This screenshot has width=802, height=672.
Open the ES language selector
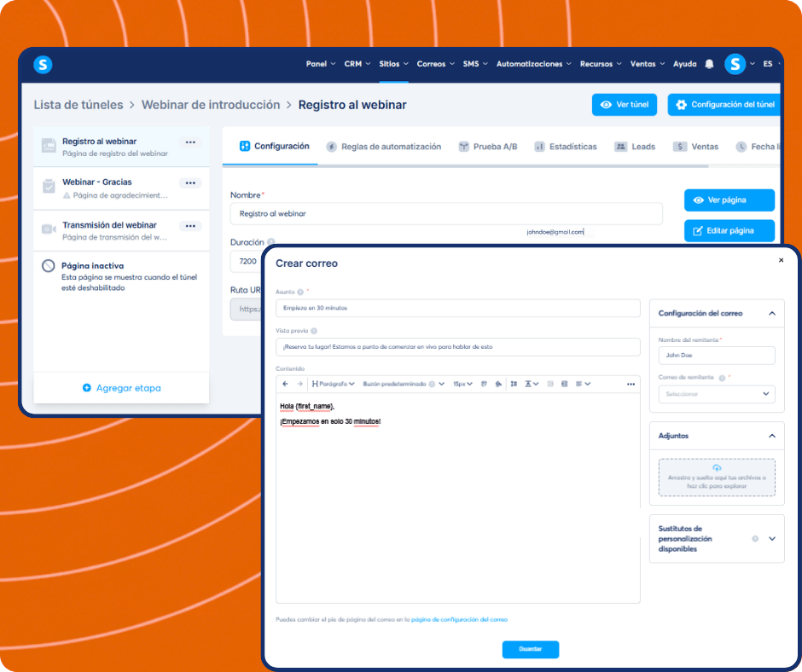tap(770, 64)
